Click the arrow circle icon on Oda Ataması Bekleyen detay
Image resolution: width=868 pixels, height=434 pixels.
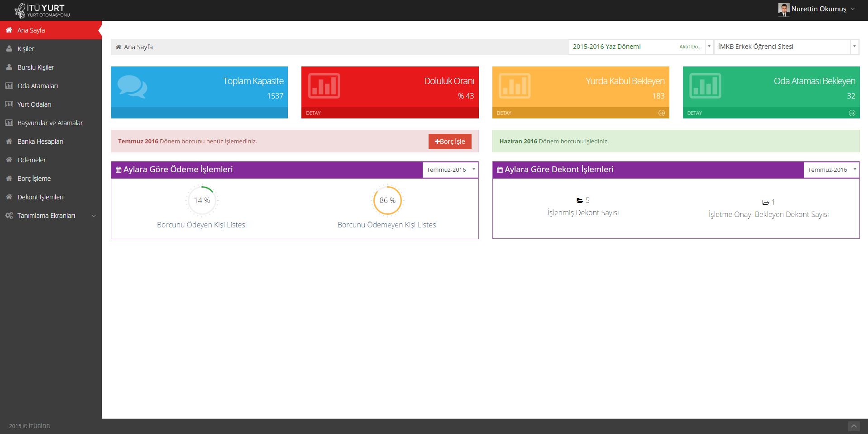click(x=852, y=113)
